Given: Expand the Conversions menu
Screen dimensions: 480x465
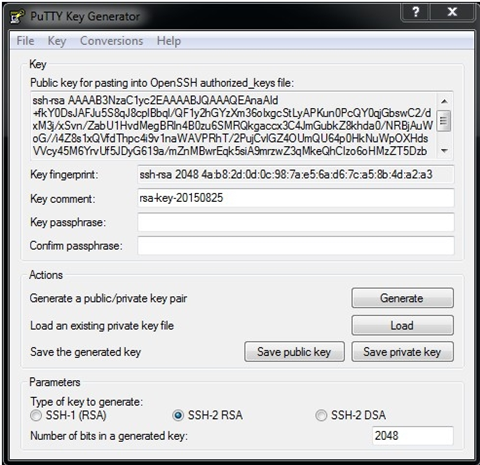Looking at the screenshot, I should coord(111,41).
